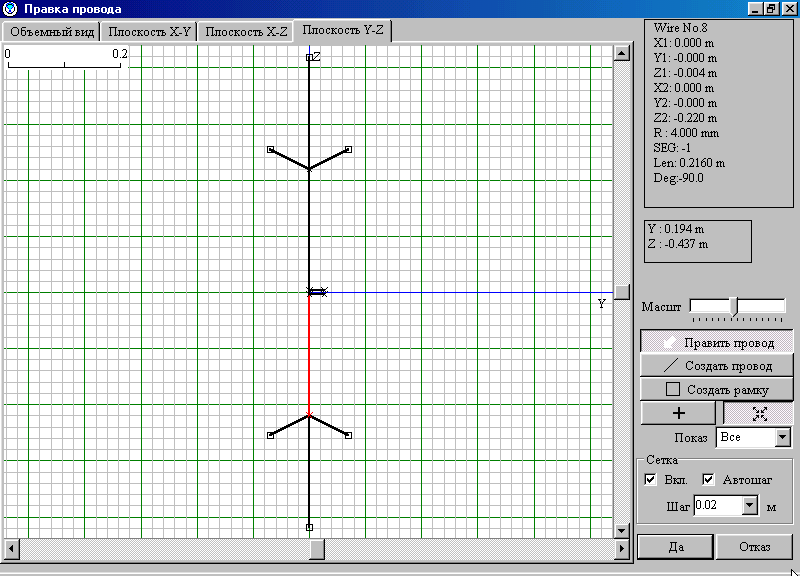The height and width of the screenshot is (576, 800).
Task: Click the Deg:-90.0 value
Action: [x=678, y=178]
